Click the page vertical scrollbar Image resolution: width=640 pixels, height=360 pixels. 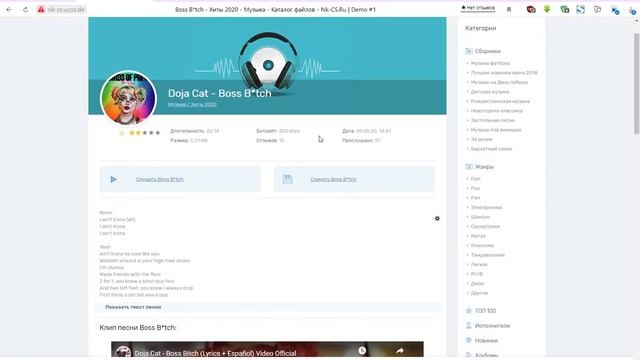click(636, 84)
